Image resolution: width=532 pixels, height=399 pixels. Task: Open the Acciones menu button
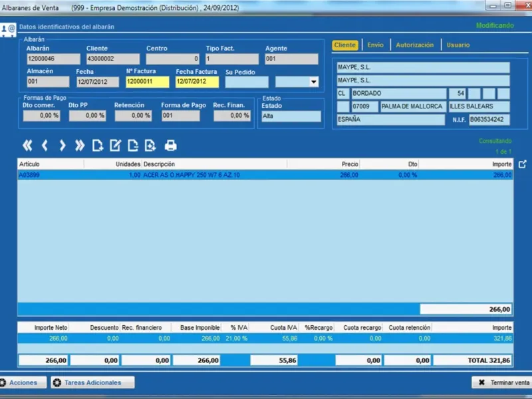click(x=23, y=382)
